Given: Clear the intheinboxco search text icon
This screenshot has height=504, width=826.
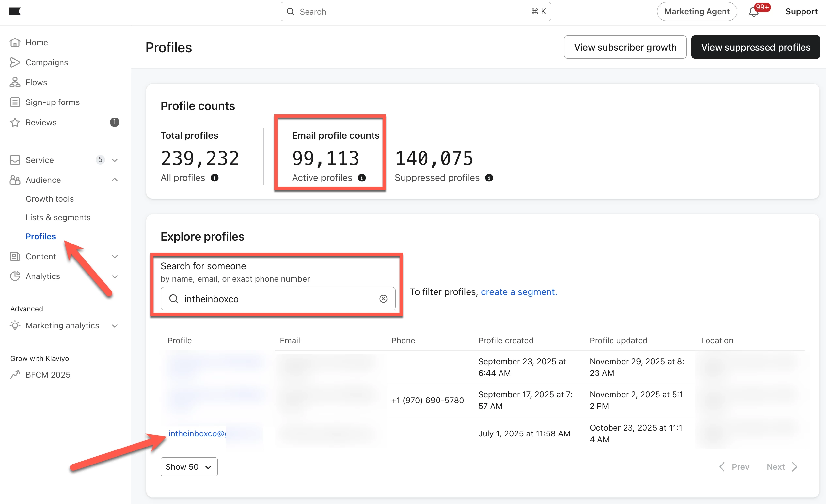Looking at the screenshot, I should [383, 299].
